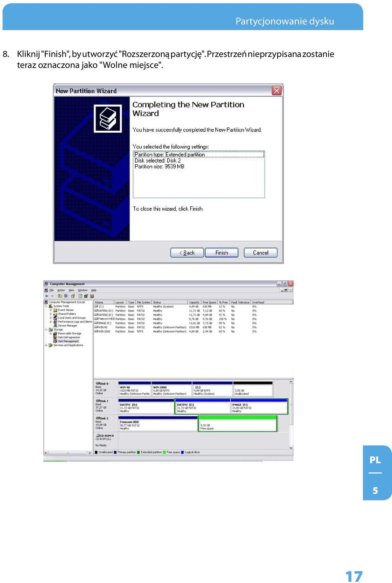Click the Computer Management title bar icon

[x=47, y=284]
